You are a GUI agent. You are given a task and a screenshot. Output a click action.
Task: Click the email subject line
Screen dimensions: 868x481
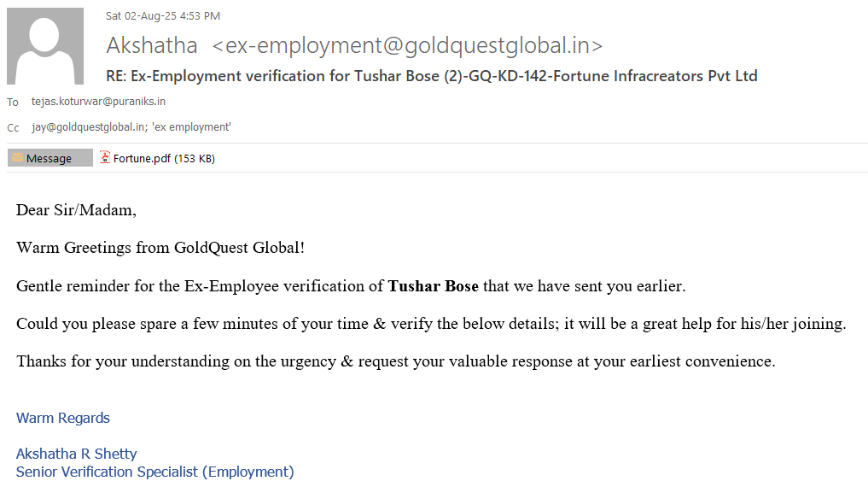431,76
